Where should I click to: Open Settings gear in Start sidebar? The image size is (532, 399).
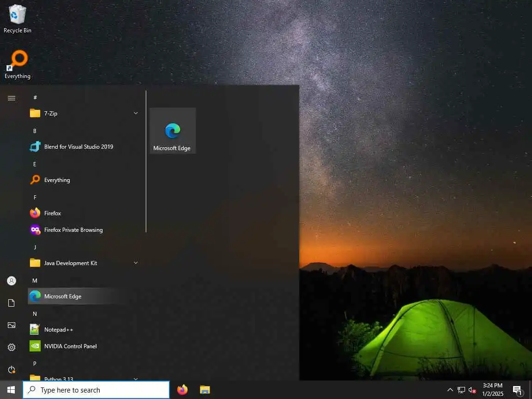click(x=12, y=347)
